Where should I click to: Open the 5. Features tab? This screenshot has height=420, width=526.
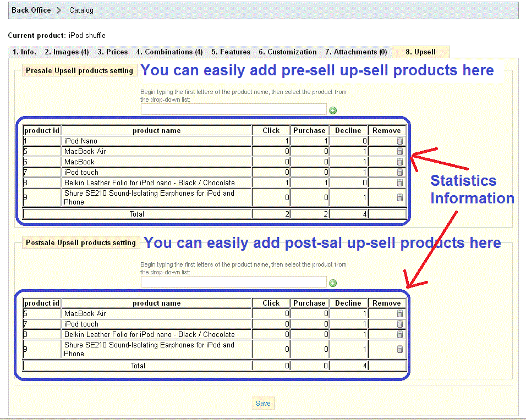coord(231,52)
